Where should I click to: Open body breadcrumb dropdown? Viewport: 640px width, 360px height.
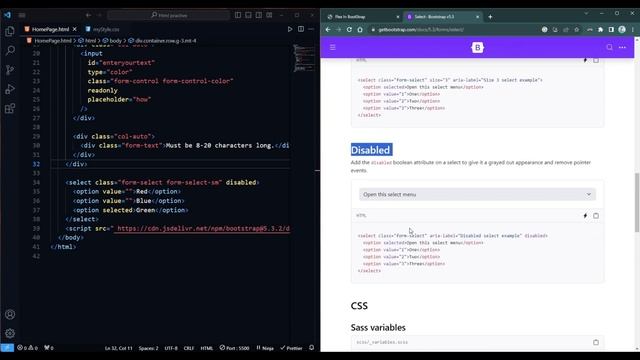point(112,41)
